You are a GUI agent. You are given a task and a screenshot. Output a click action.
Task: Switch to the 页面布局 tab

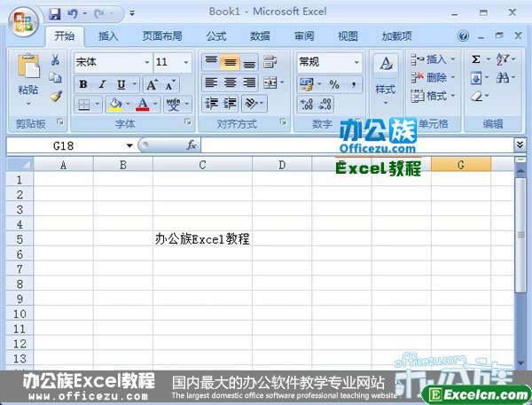point(162,36)
